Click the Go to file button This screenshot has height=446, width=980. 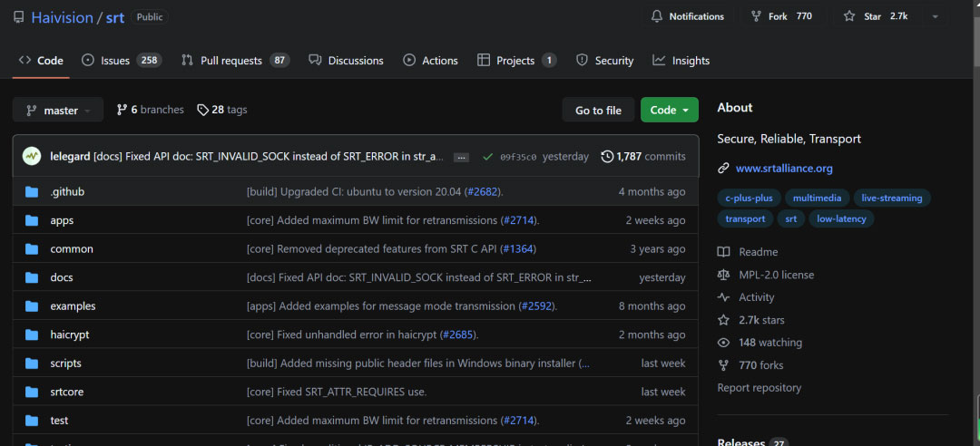point(598,111)
